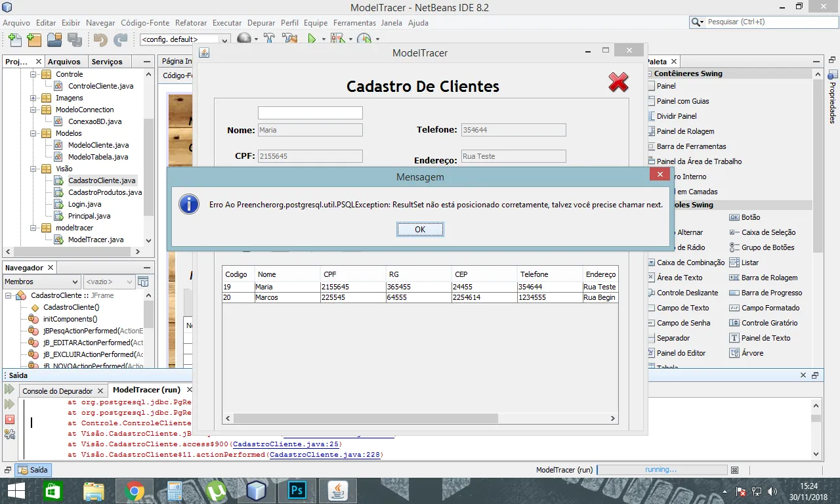840x504 pixels.
Task: Select Painel de Texto in Paleta
Action: pyautogui.click(x=760, y=338)
